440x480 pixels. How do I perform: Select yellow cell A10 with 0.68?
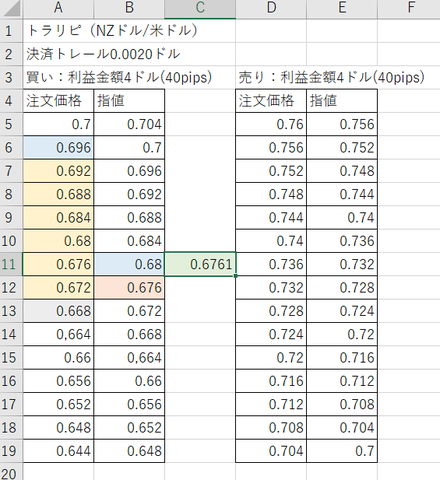click(58, 241)
